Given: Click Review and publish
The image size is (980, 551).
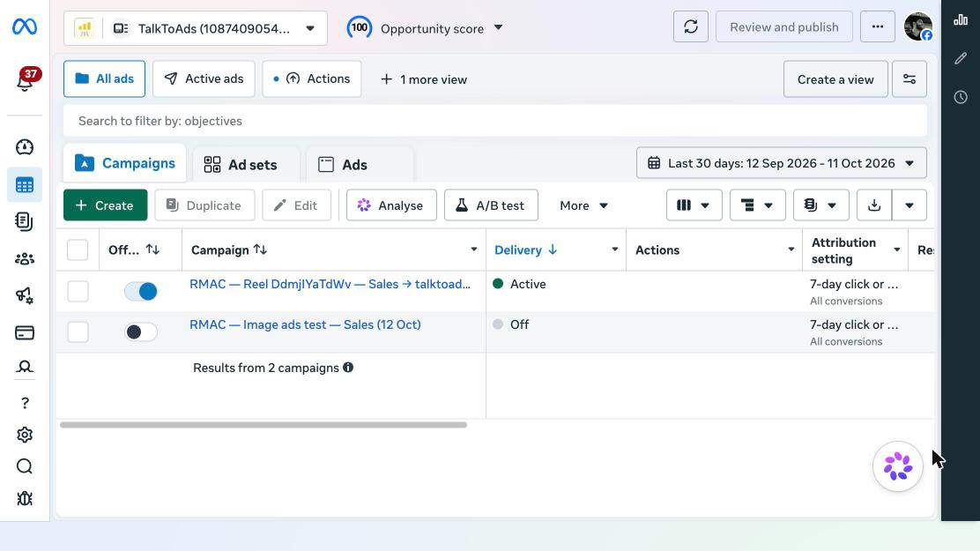Looking at the screenshot, I should tap(783, 27).
